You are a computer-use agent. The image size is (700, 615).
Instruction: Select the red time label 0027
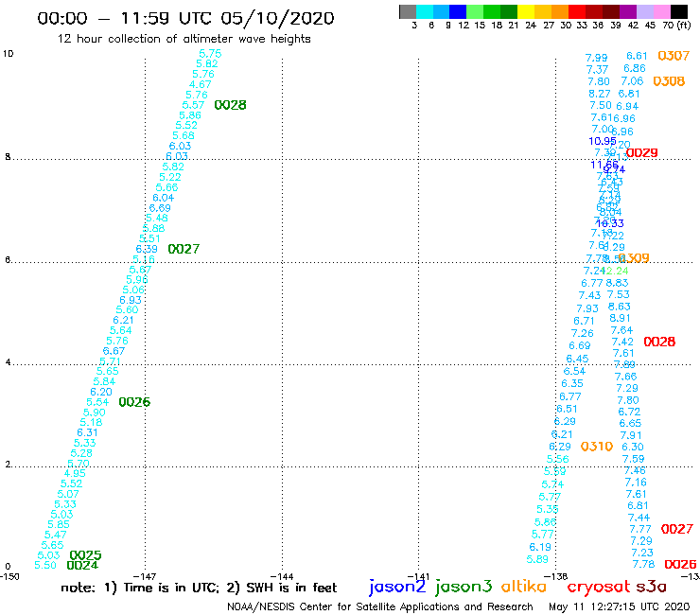click(676, 529)
